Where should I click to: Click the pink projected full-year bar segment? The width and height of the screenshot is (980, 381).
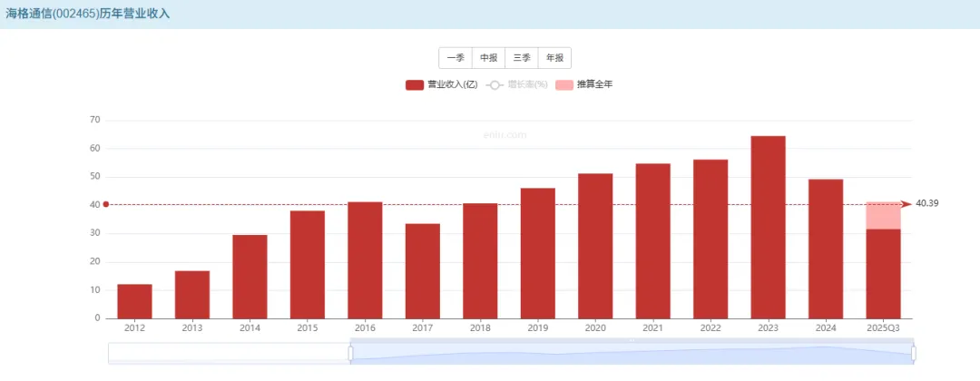coord(883,216)
